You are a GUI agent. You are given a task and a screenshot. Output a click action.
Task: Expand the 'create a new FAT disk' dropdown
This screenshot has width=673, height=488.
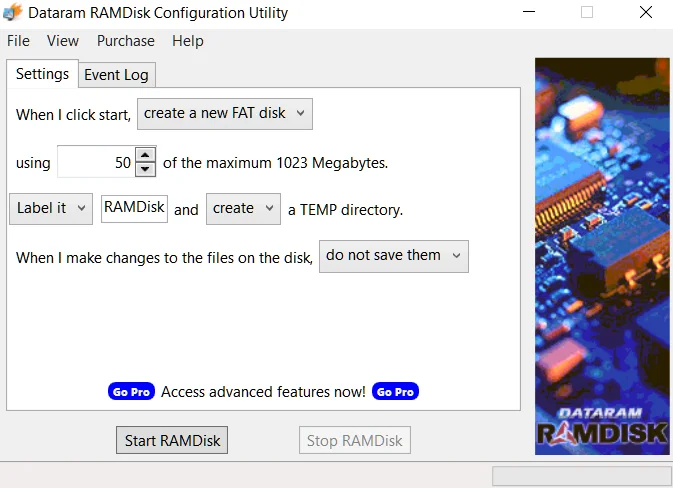click(x=225, y=114)
